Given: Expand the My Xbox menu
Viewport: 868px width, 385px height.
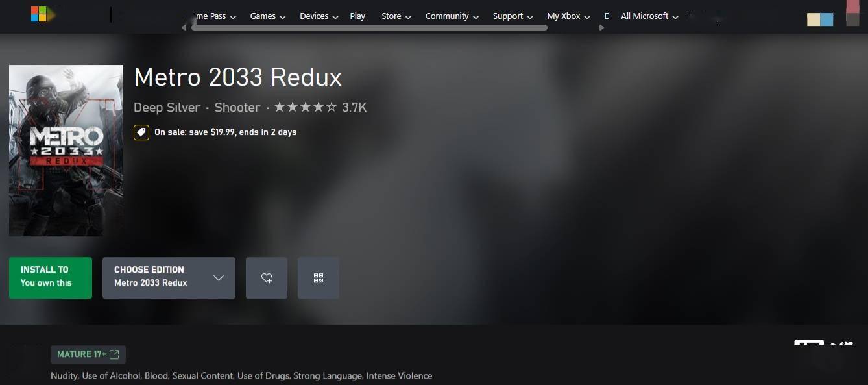Looking at the screenshot, I should point(569,16).
